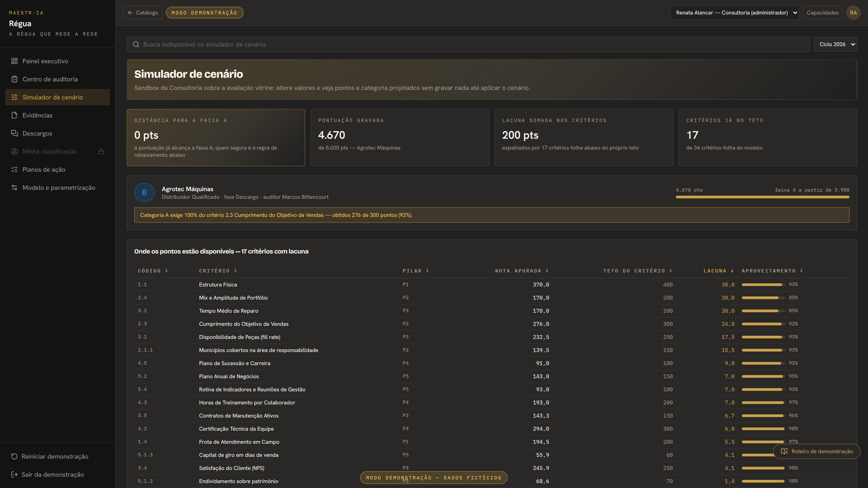Screen dimensions: 868x488
Task: Navigate to Descargos
Action: tap(58, 133)
